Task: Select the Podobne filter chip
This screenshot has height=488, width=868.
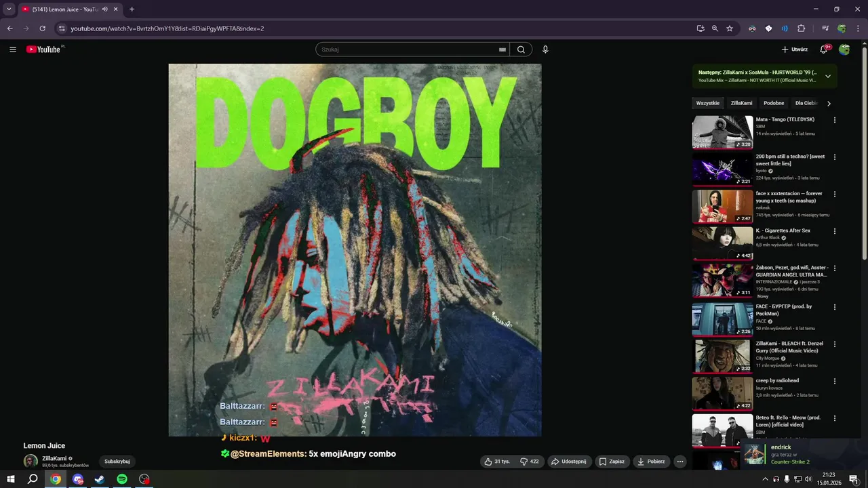Action: 774,103
